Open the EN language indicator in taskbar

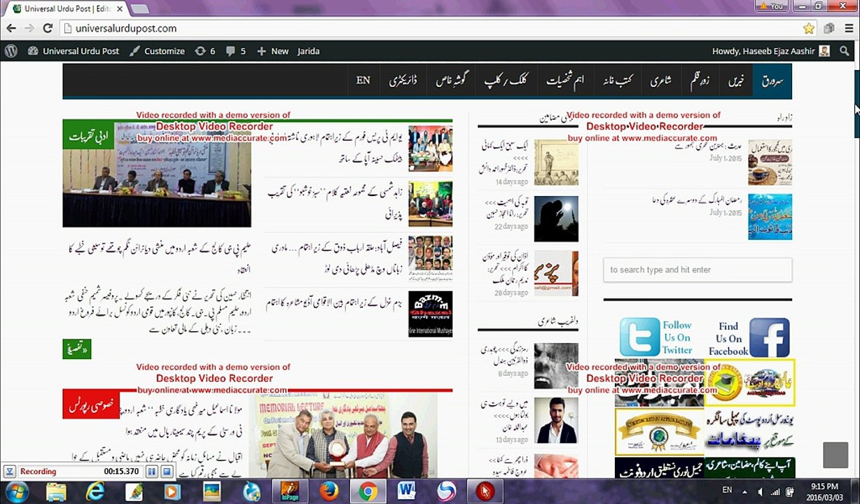point(727,490)
